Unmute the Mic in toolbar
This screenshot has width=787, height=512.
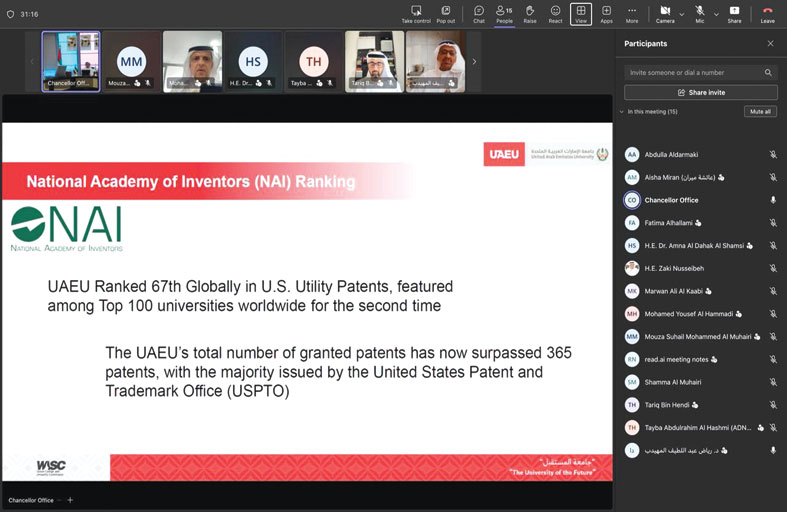click(x=699, y=13)
